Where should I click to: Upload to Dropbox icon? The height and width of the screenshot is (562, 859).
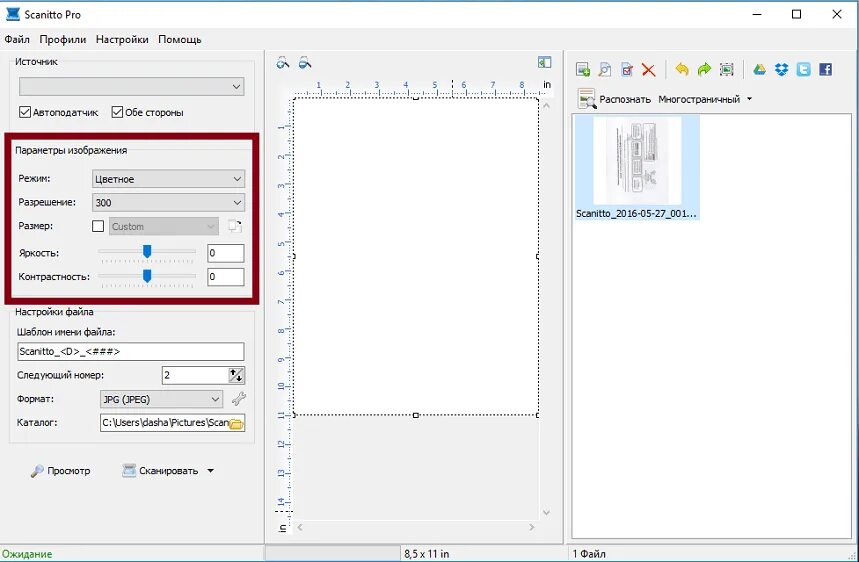point(782,69)
